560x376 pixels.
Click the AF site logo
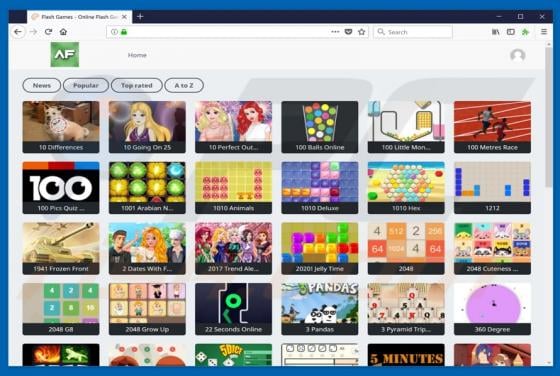point(65,54)
